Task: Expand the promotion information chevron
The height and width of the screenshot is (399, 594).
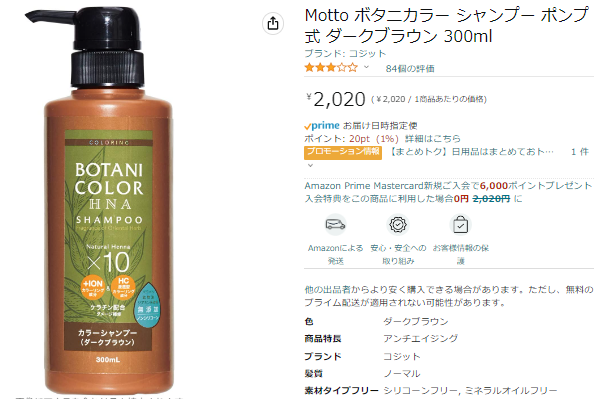Action: click(x=310, y=166)
